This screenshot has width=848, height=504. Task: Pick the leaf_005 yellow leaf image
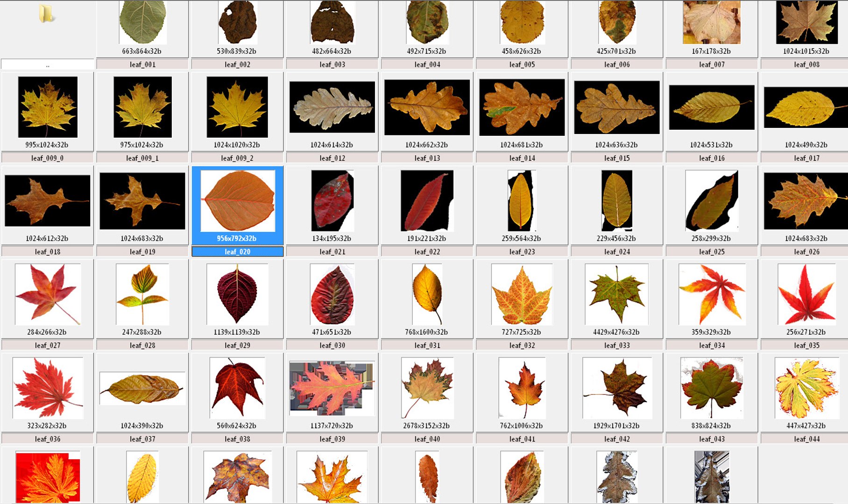tap(522, 22)
